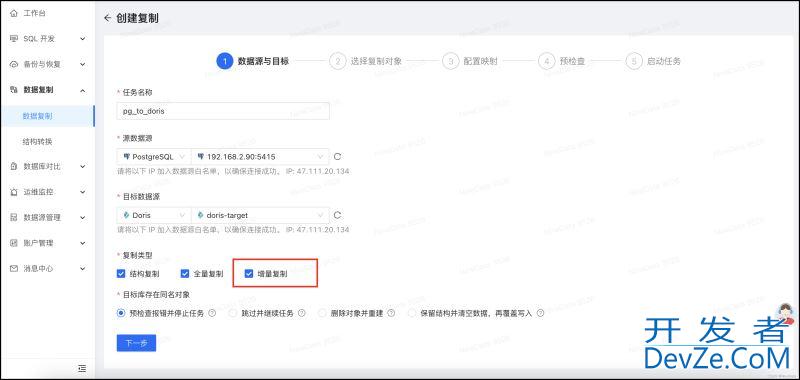
Task: Open the PostgreSQL source type dropdown
Action: pyautogui.click(x=154, y=157)
